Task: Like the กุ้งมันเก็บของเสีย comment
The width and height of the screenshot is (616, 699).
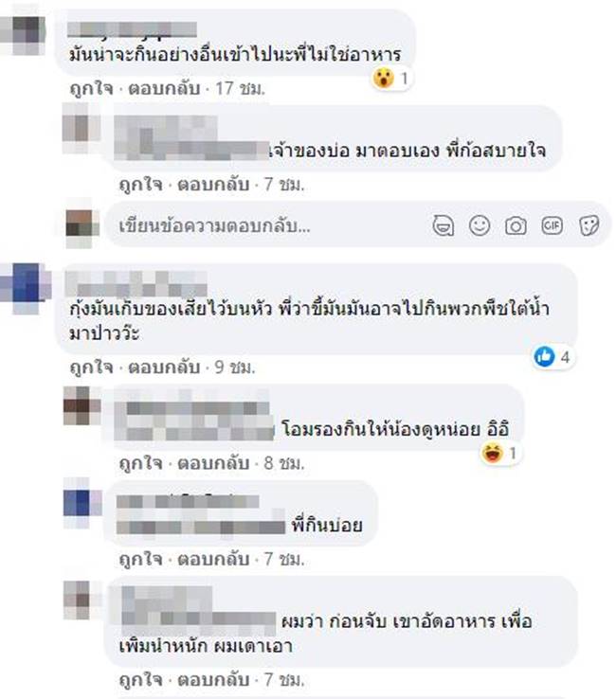Action: [x=91, y=367]
